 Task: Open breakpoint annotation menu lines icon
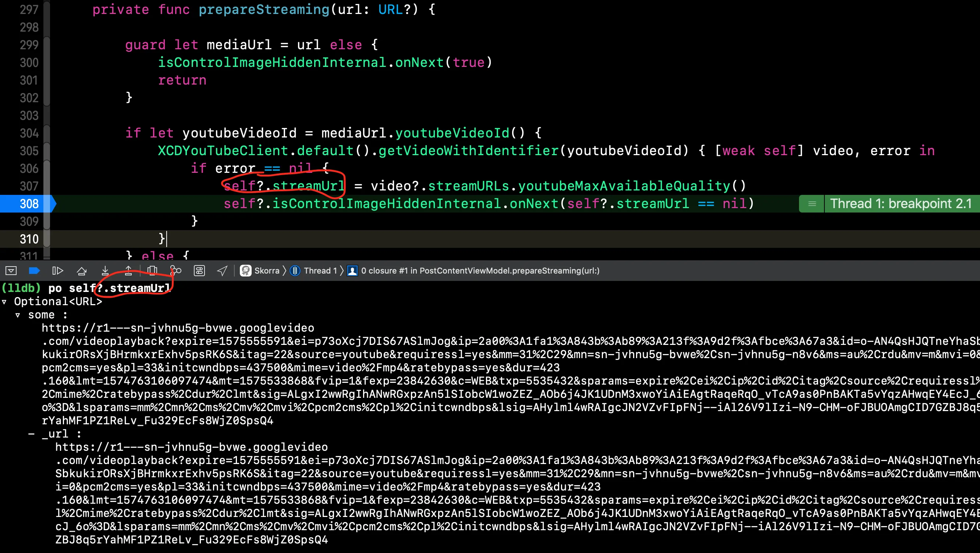click(x=812, y=204)
